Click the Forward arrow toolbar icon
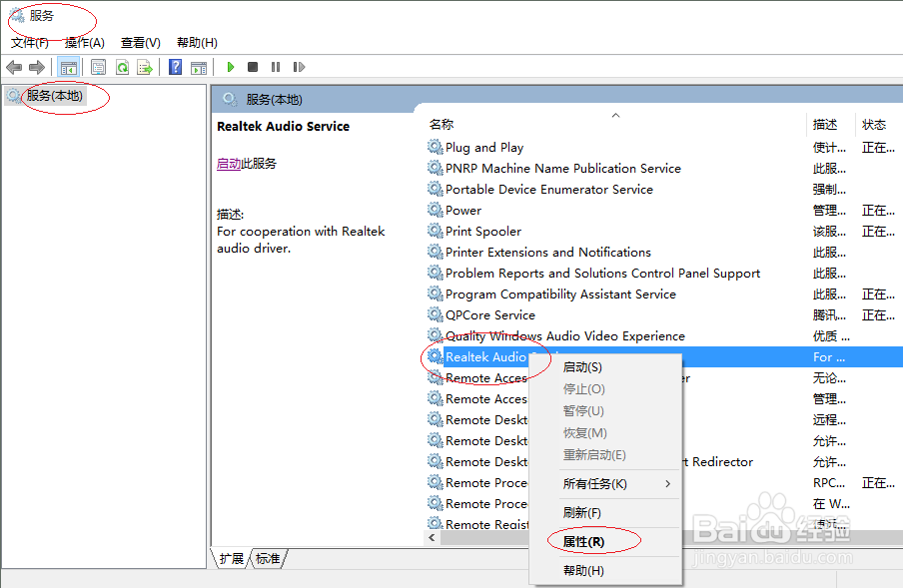This screenshot has width=903, height=588. 37,67
